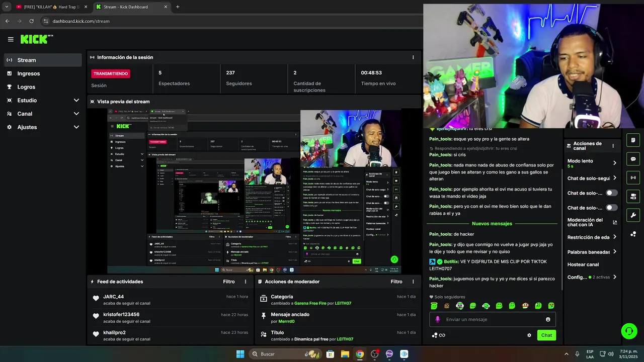Click the infinity points icon below message box

[x=439, y=335]
